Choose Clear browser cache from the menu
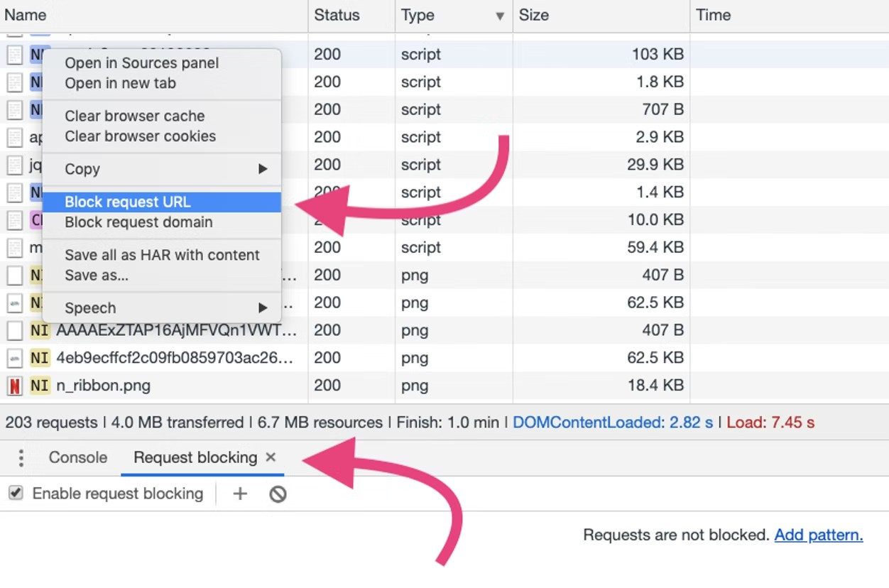Screen dimensions: 889x588 coord(135,116)
